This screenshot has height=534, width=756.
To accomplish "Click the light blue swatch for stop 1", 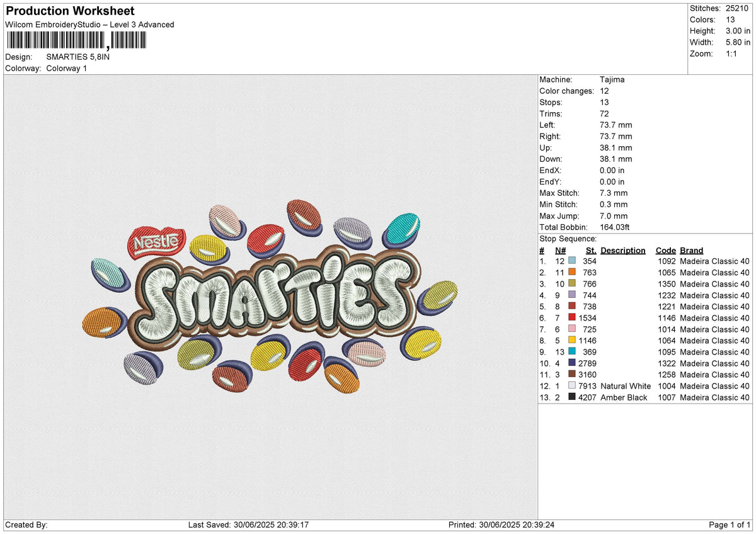I will 572,261.
